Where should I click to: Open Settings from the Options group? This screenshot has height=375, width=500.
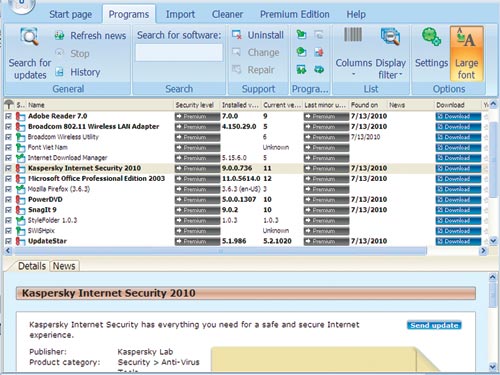(x=431, y=48)
